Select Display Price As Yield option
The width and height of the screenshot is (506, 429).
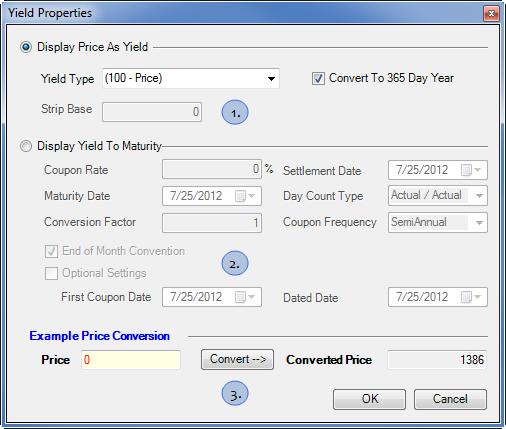point(26,47)
